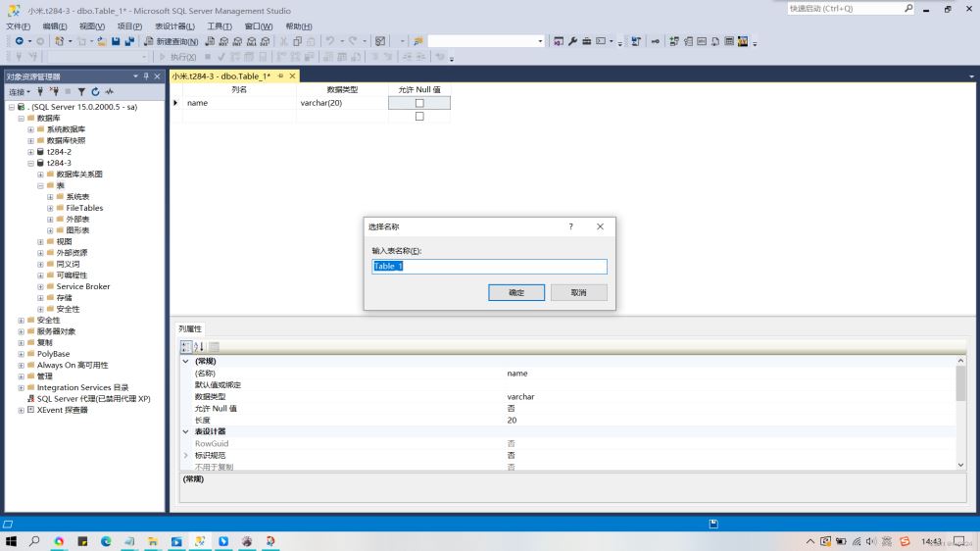
Task: Sort column properties alphabetically
Action: pyautogui.click(x=199, y=346)
